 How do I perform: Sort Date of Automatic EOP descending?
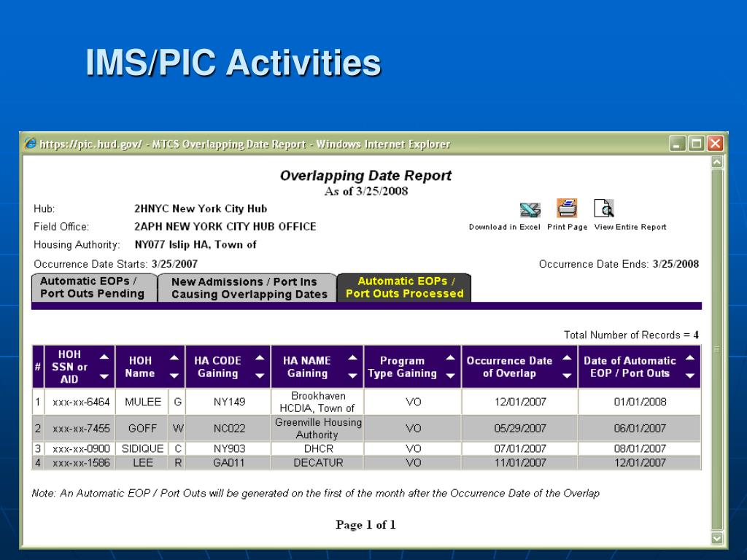pos(690,376)
